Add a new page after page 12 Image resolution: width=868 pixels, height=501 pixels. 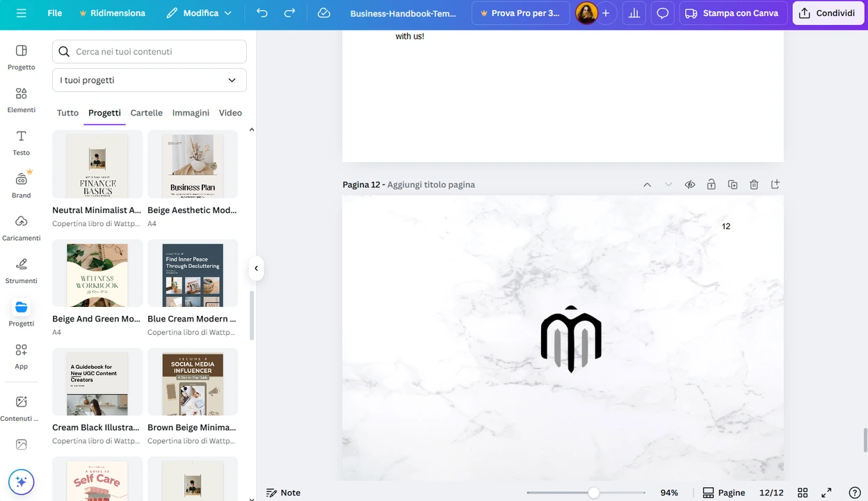[x=775, y=184]
